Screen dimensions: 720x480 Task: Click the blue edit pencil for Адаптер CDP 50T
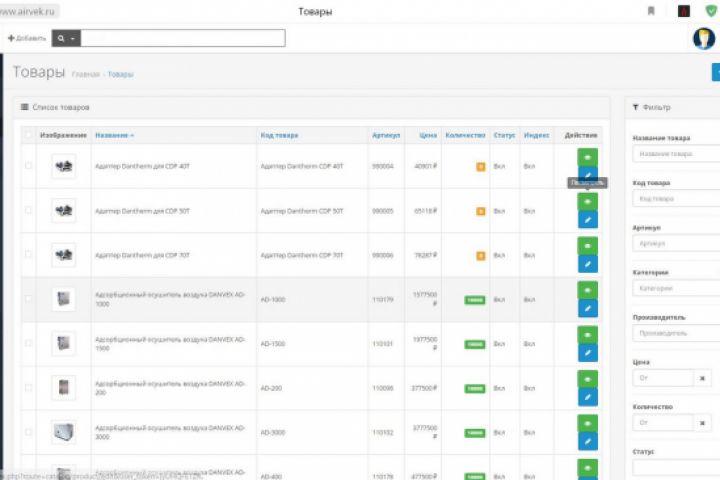(587, 220)
